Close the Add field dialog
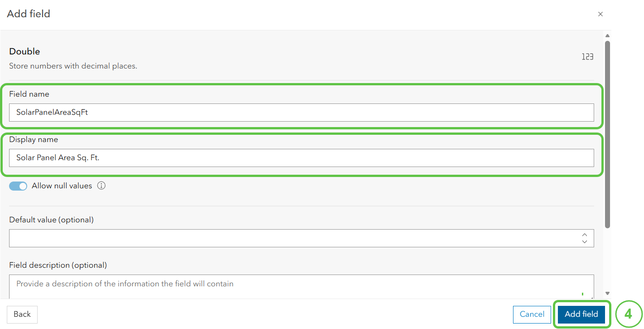 600,14
